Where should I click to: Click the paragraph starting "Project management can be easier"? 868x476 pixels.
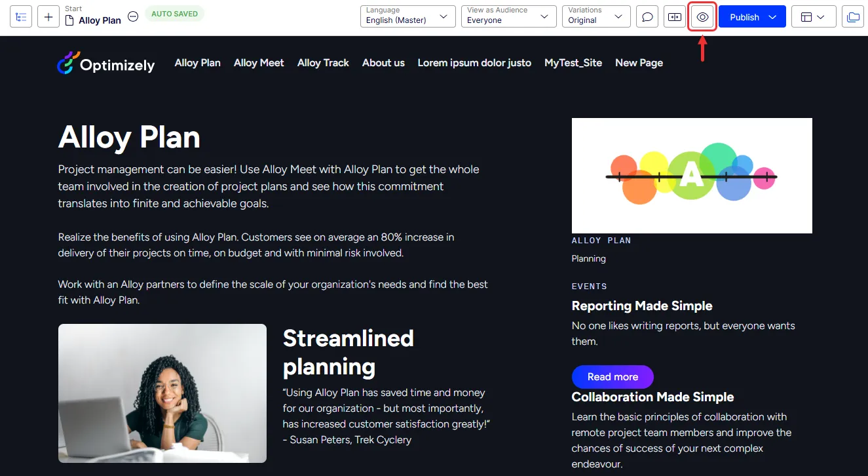click(269, 186)
